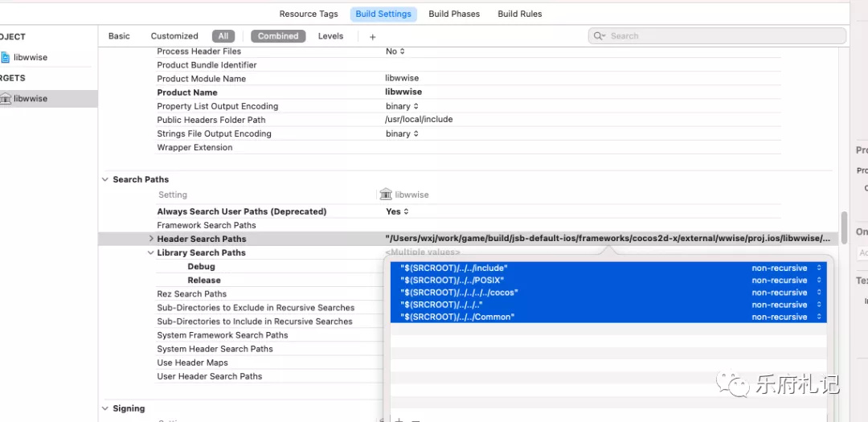The height and width of the screenshot is (422, 868).
Task: Open Strings File Output Encoding binary dropdown
Action: point(402,133)
